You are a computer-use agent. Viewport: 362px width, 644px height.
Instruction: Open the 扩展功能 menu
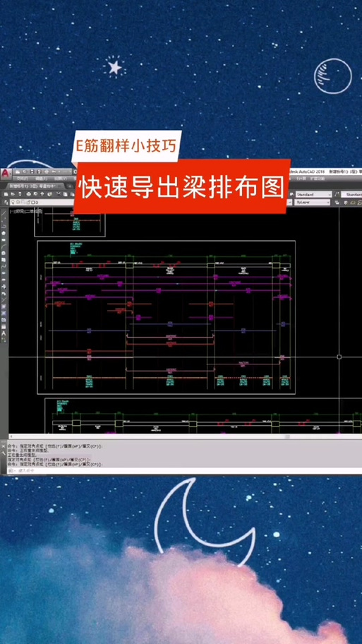(x=318, y=179)
